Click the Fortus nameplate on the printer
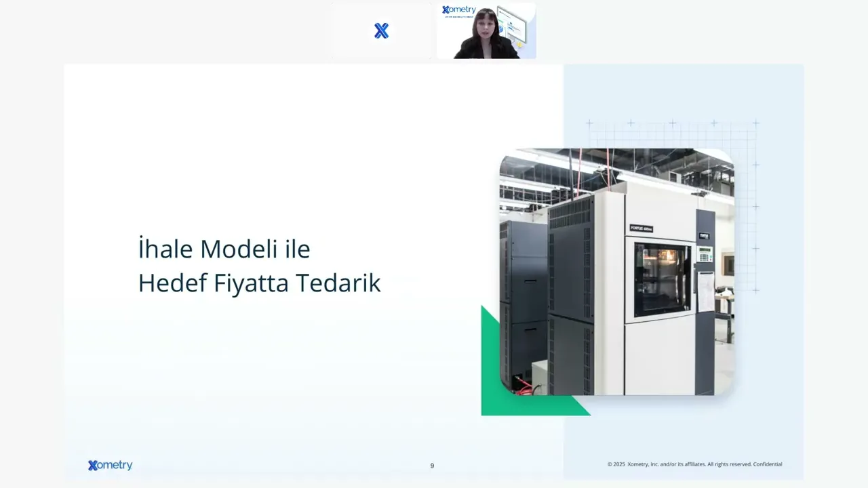This screenshot has height=488, width=868. click(x=641, y=228)
